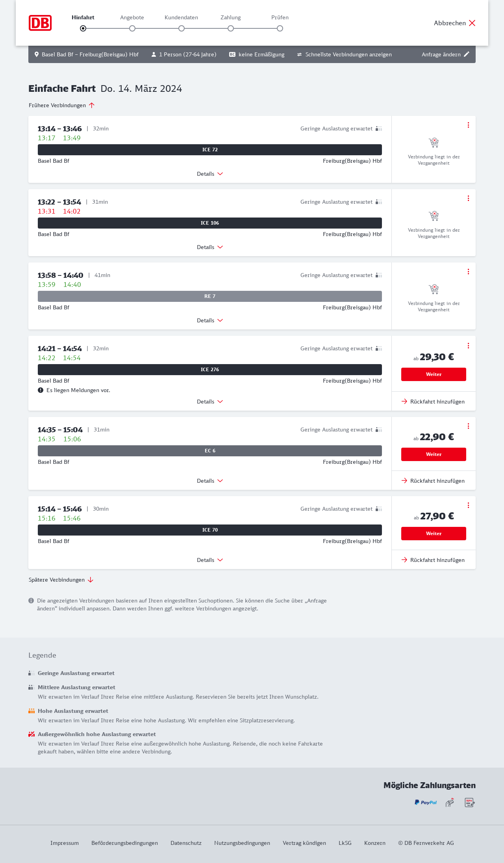Click the alert icon for ICE 276 Meldungen

pyautogui.click(x=41, y=390)
